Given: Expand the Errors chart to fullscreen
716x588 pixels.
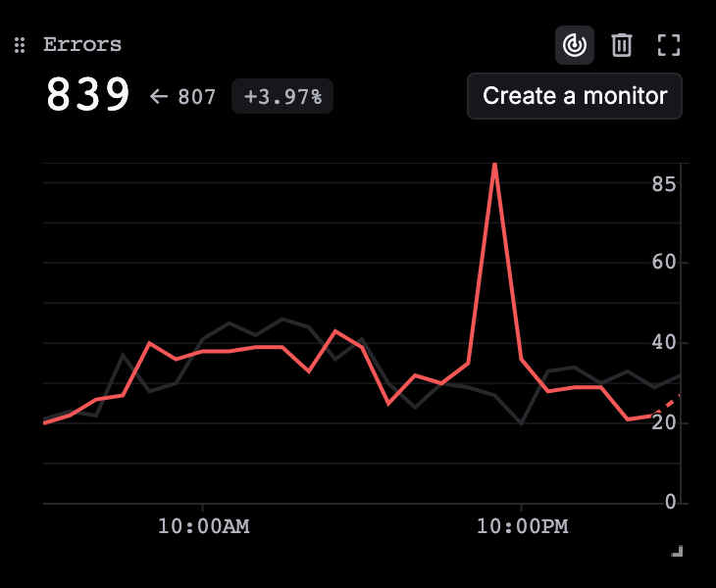Looking at the screenshot, I should (x=669, y=45).
